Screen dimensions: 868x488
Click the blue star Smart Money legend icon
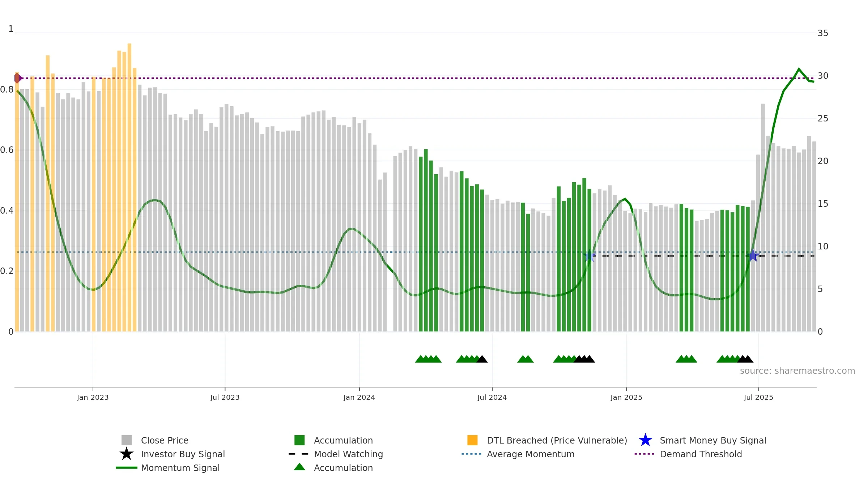pyautogui.click(x=645, y=440)
